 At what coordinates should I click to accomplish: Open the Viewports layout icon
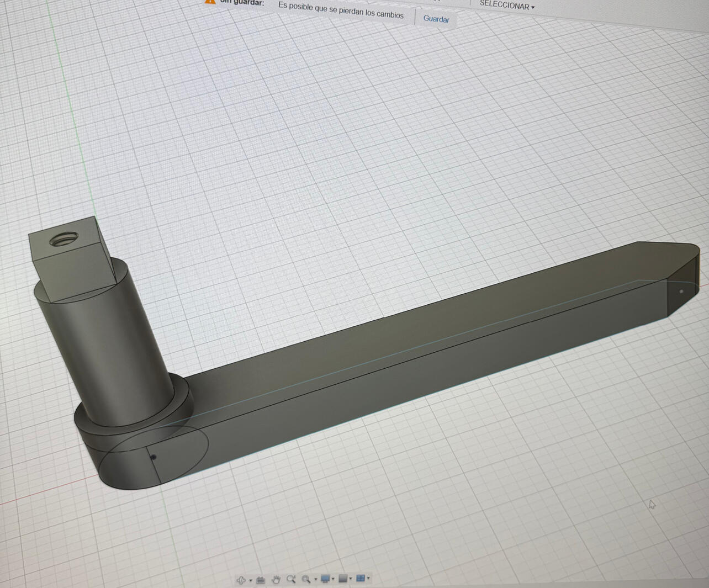click(x=361, y=578)
